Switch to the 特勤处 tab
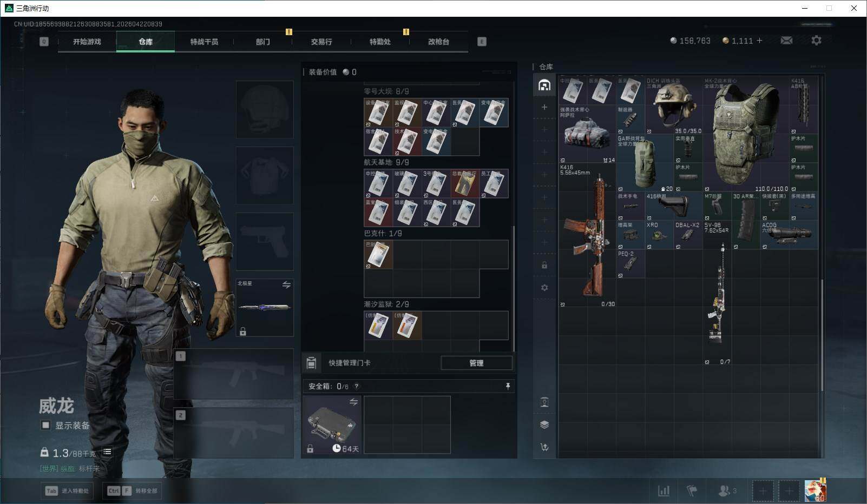Viewport: 867px width, 504px height. click(x=380, y=42)
